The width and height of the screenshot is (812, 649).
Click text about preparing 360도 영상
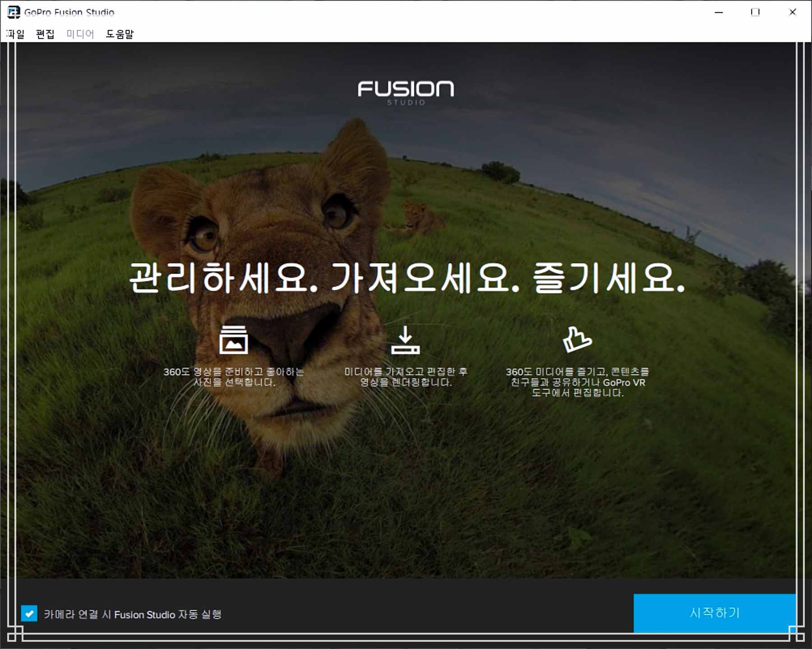234,377
